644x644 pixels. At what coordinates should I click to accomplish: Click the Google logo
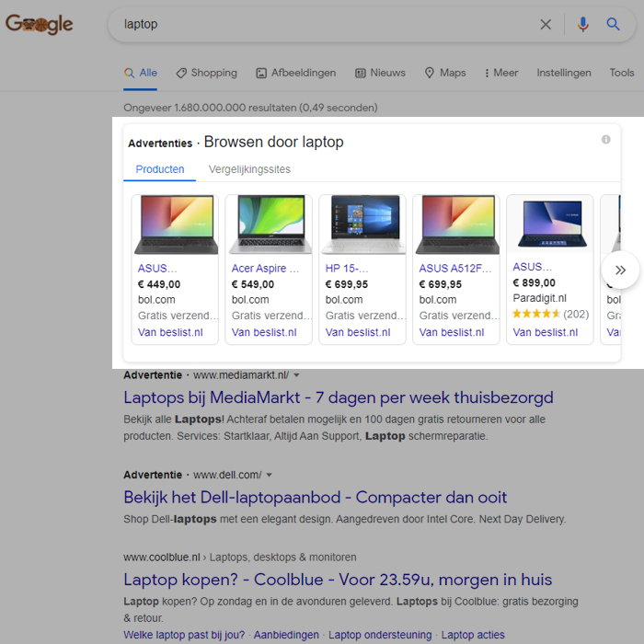[39, 24]
